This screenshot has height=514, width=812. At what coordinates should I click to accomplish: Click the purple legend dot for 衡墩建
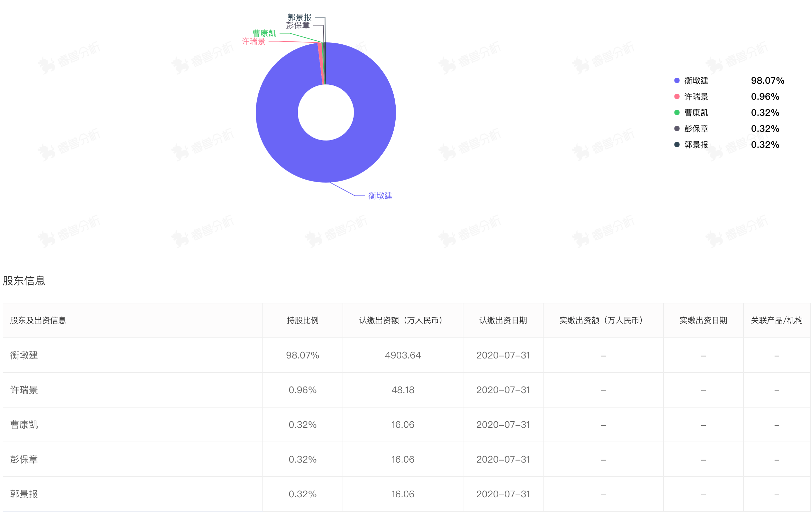(x=676, y=80)
